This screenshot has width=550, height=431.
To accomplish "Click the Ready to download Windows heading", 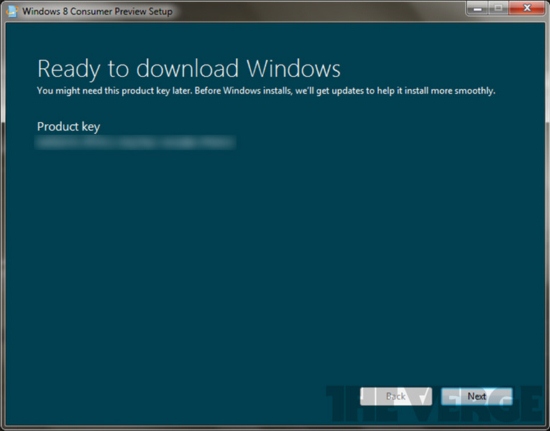I will tap(189, 69).
